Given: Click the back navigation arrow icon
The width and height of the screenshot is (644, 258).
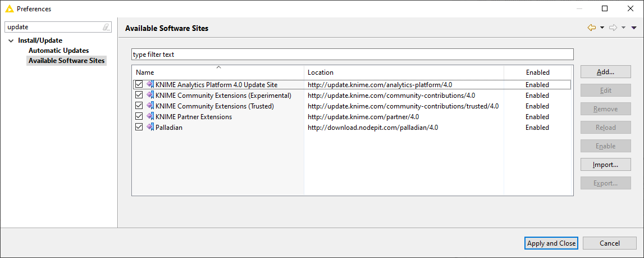Looking at the screenshot, I should [591, 28].
